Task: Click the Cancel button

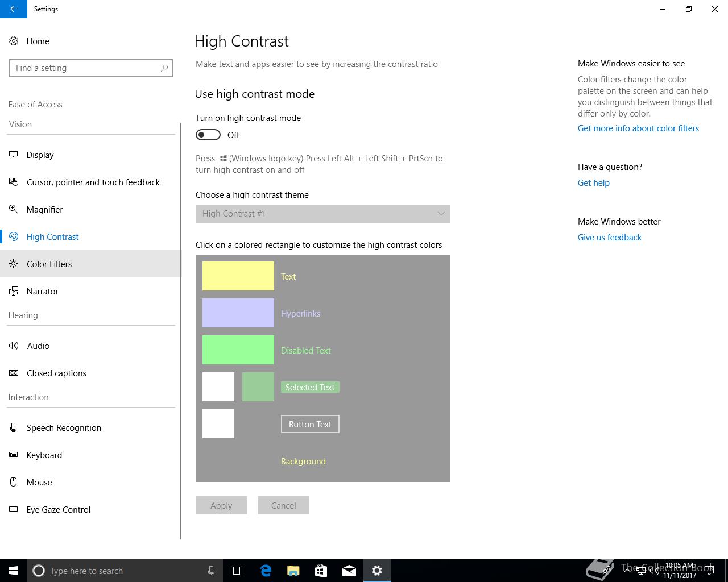Action: point(284,505)
